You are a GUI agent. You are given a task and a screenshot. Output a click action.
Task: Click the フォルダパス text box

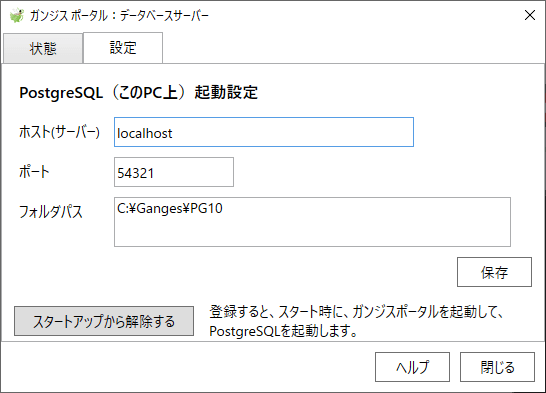pos(312,222)
